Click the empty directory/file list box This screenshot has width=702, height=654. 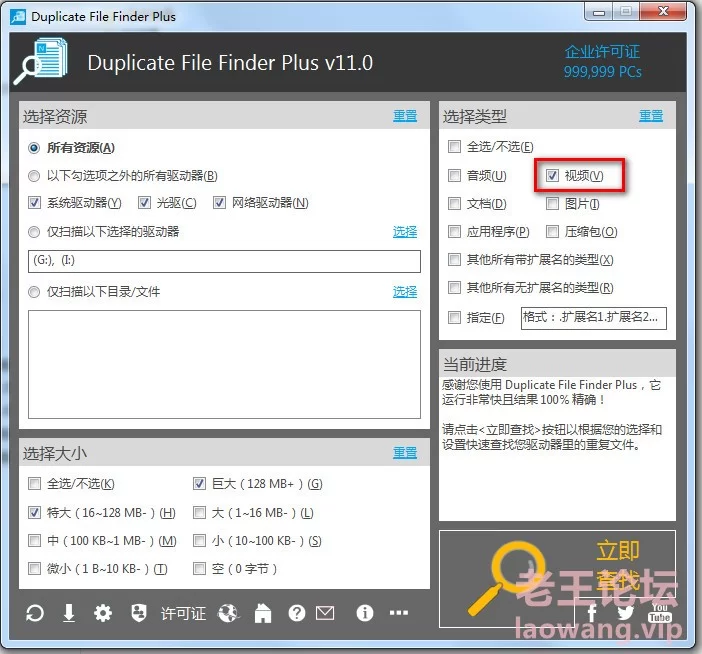[224, 364]
